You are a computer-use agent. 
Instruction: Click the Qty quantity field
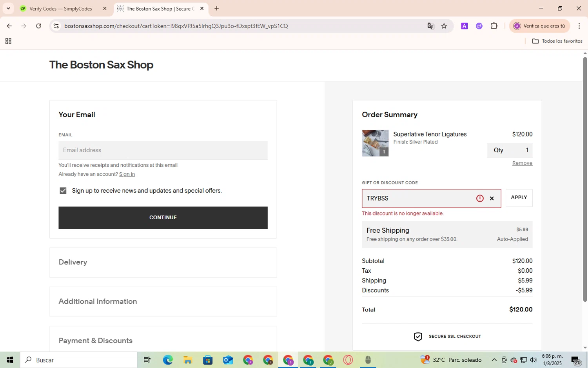click(510, 150)
